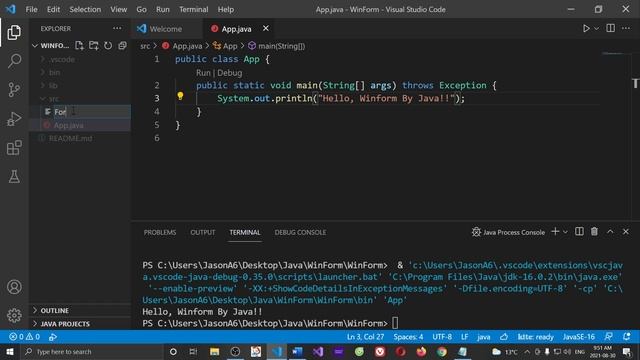Click the new file name input field

(x=92, y=112)
